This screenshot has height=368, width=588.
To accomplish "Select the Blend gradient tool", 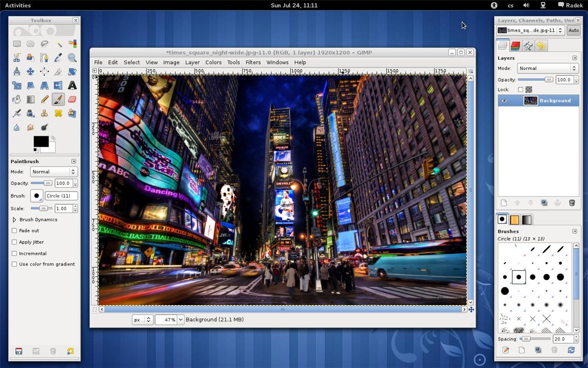I will point(30,99).
